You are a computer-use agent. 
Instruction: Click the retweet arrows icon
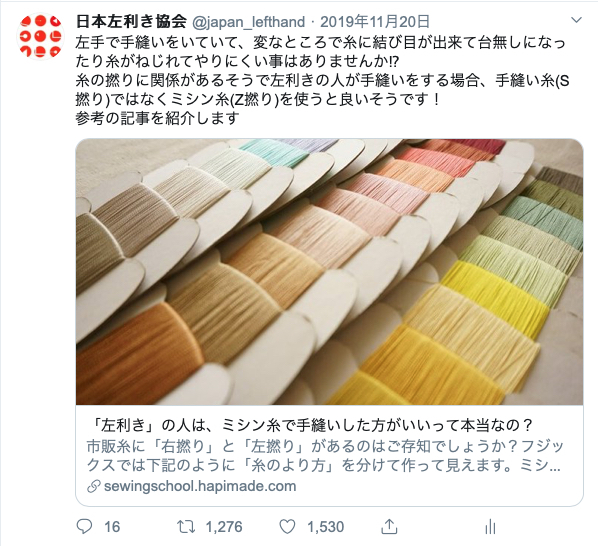(x=186, y=527)
